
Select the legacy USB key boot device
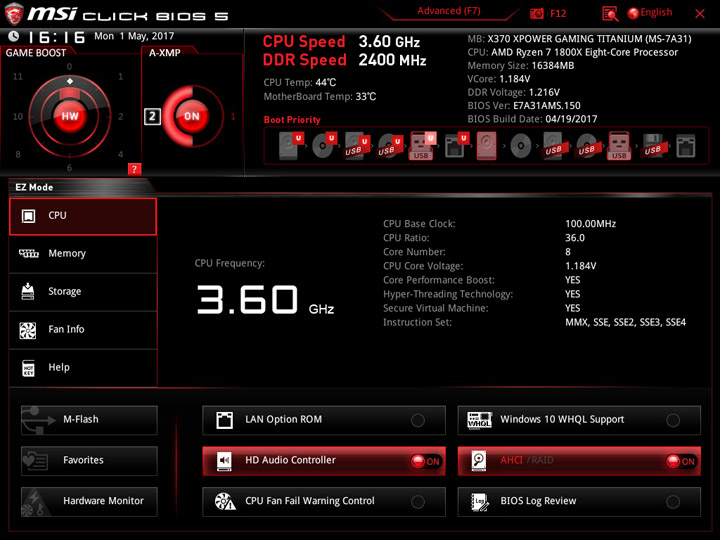619,146
